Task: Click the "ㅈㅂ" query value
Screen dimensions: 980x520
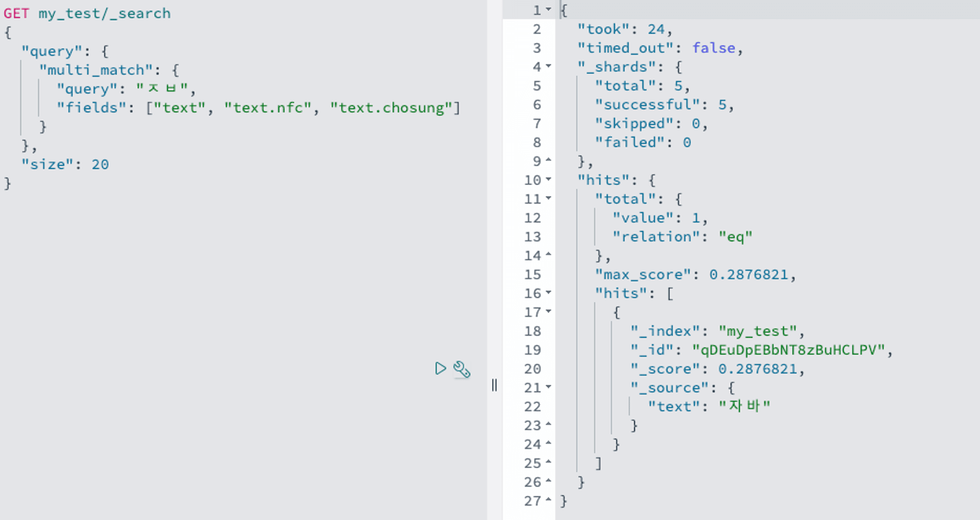Action: [162, 89]
